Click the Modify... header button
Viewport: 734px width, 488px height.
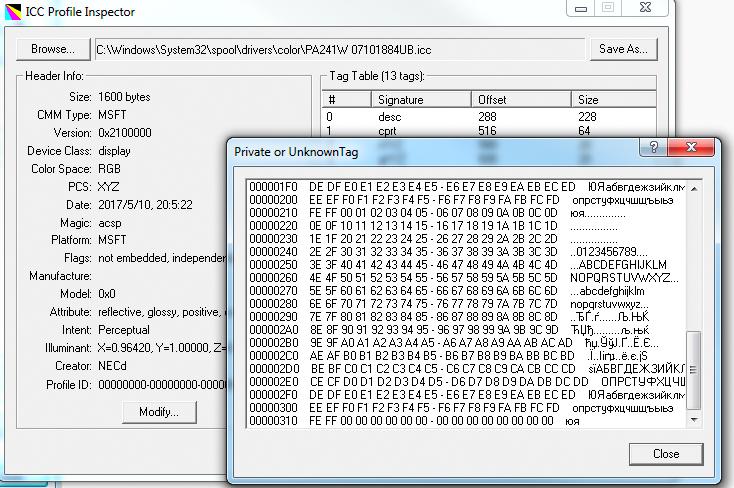pos(159,412)
